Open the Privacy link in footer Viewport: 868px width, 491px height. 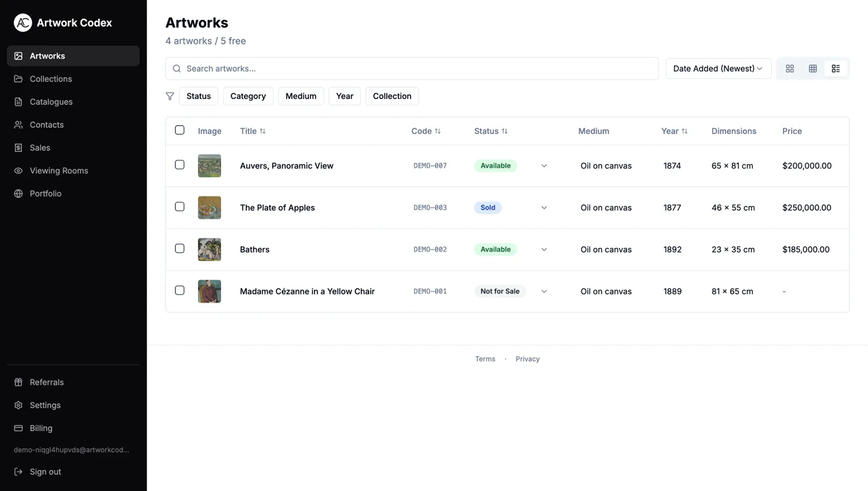pyautogui.click(x=528, y=359)
